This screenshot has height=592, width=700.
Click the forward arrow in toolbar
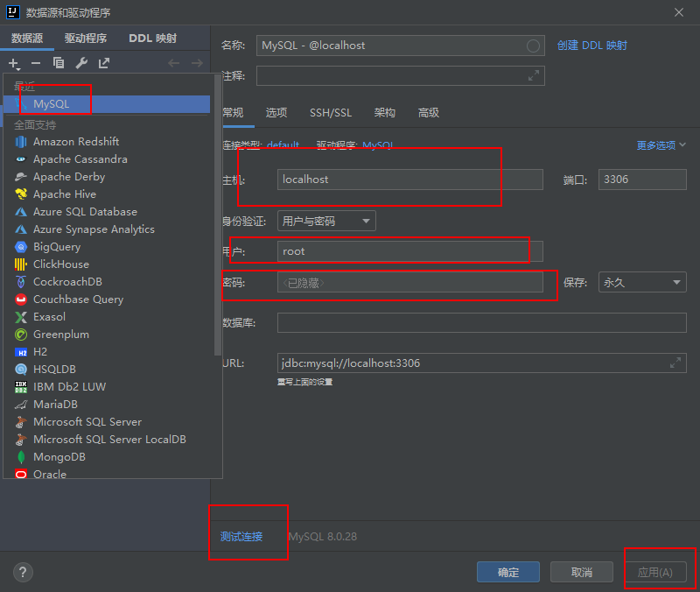(x=197, y=63)
